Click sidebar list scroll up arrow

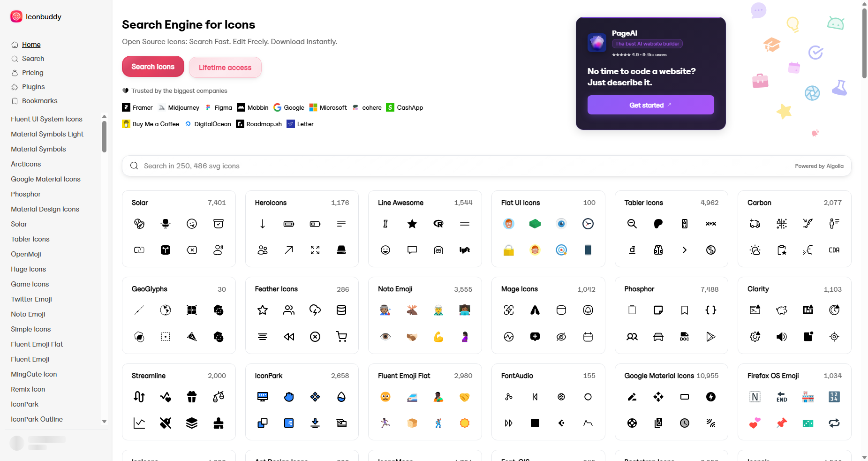pyautogui.click(x=104, y=117)
